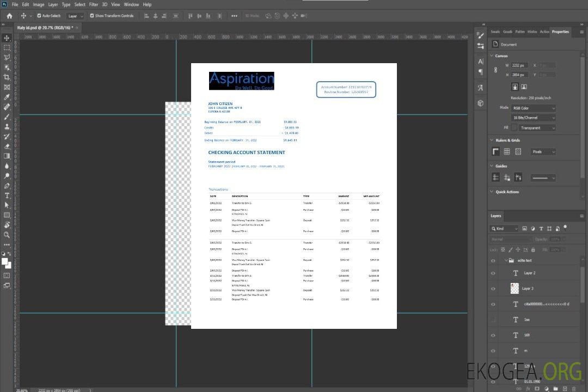This screenshot has height=392, width=588.
Task: Show the hidden '1aa' text layer
Action: point(493,320)
